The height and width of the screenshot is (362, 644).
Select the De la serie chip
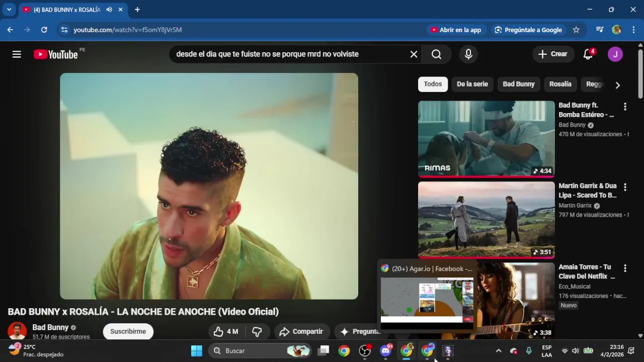(x=472, y=84)
